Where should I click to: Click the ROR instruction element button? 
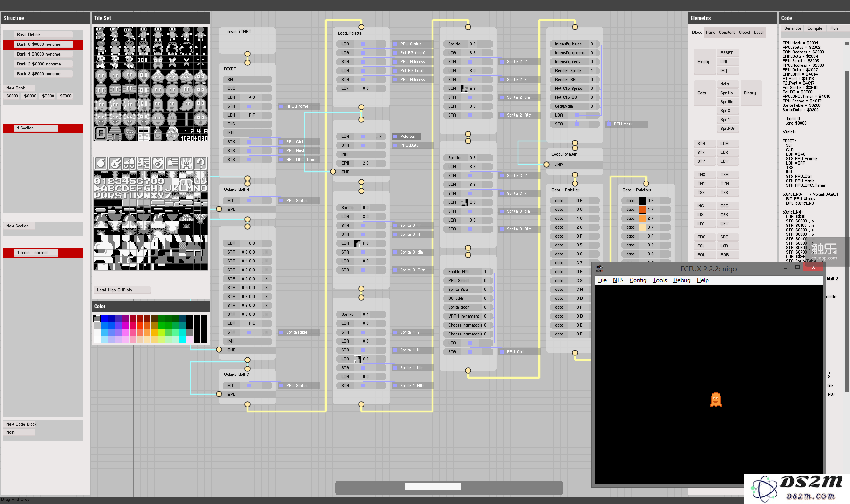pyautogui.click(x=728, y=255)
